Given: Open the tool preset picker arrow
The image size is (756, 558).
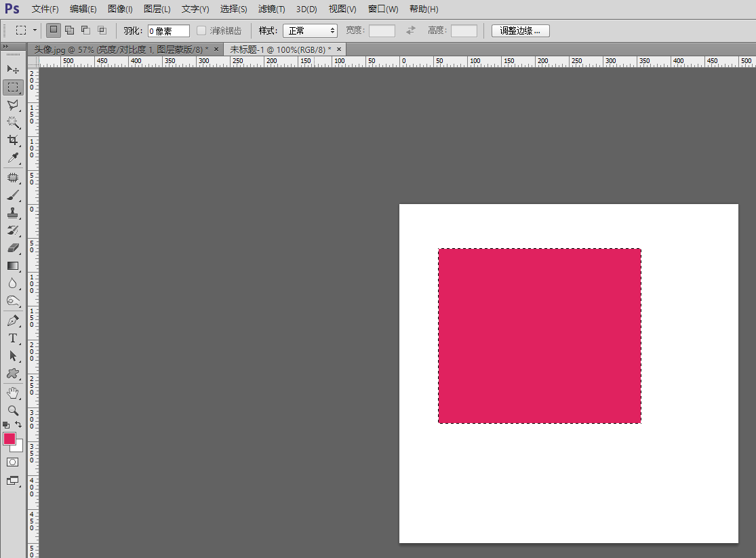Looking at the screenshot, I should [x=35, y=31].
